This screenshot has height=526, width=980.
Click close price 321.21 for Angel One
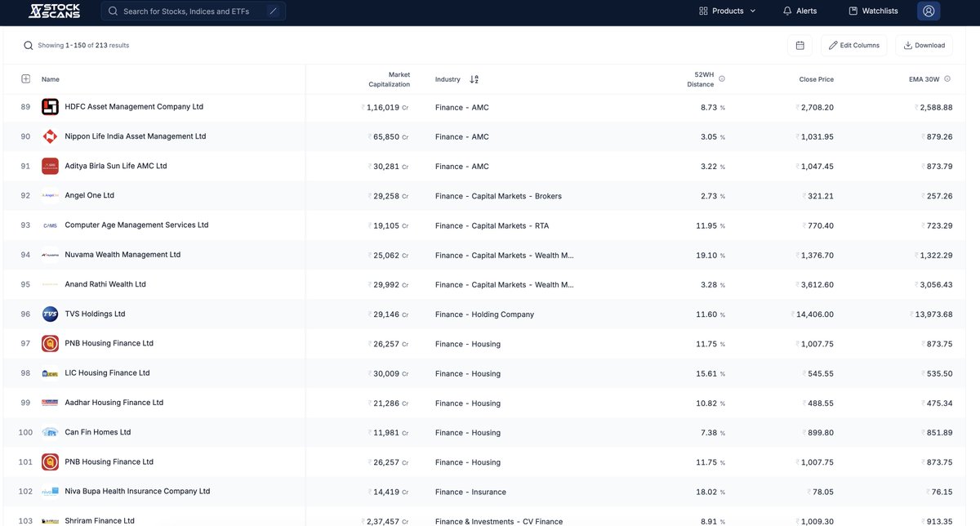(x=817, y=196)
